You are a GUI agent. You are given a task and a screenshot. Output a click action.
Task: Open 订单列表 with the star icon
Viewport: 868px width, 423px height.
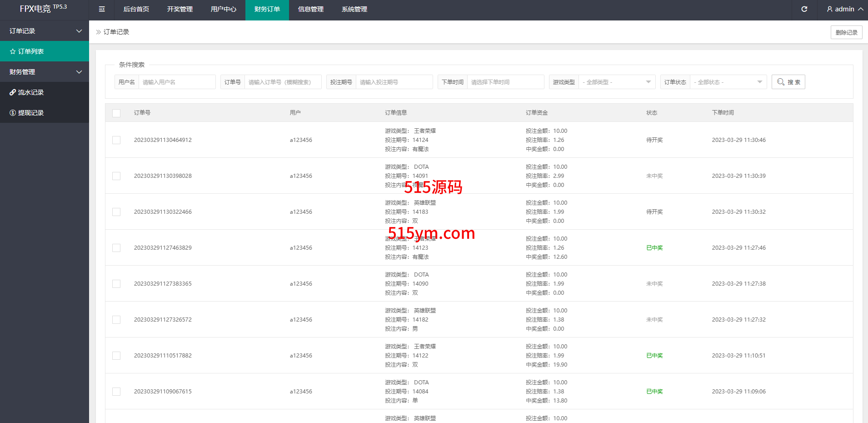tap(13, 51)
